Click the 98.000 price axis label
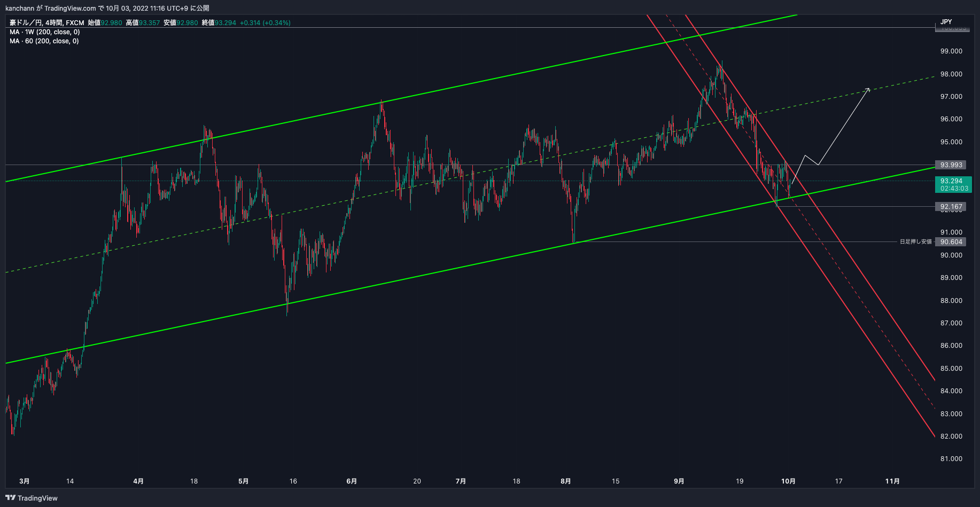The width and height of the screenshot is (980, 507). pyautogui.click(x=951, y=74)
